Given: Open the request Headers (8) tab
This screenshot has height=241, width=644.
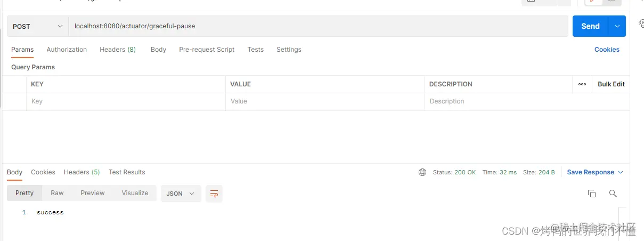Looking at the screenshot, I should 118,50.
